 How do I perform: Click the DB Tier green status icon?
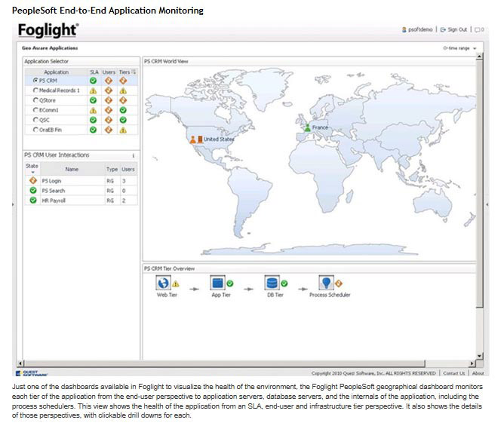coord(284,283)
